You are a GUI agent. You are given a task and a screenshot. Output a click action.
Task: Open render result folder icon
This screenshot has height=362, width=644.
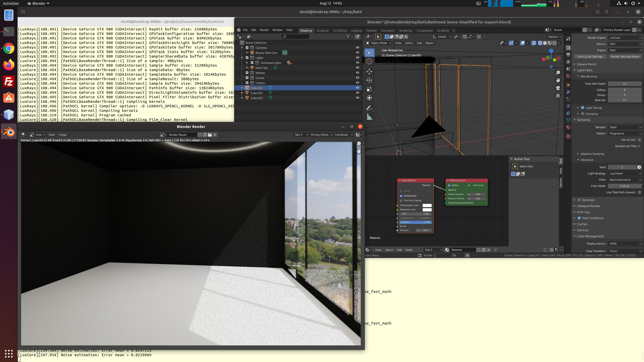click(x=210, y=135)
